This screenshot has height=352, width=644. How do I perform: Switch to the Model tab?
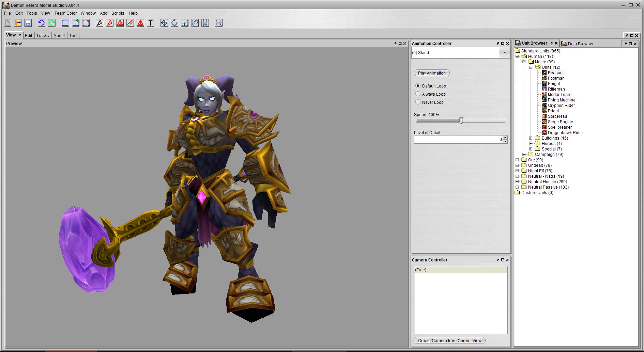(x=59, y=35)
